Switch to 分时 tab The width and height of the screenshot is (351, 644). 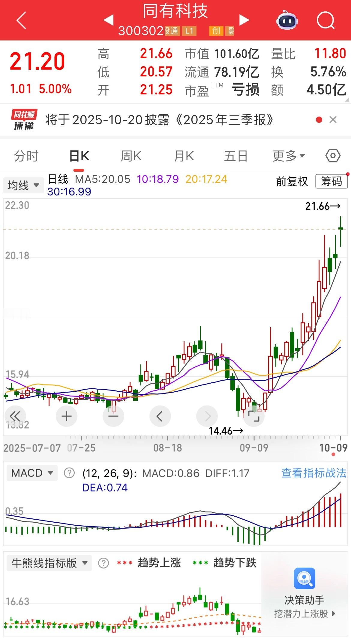26,156
